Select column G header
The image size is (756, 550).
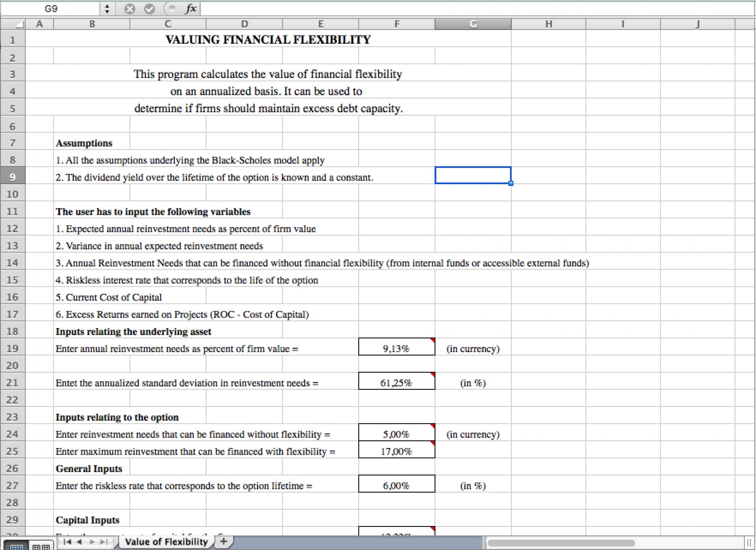473,24
